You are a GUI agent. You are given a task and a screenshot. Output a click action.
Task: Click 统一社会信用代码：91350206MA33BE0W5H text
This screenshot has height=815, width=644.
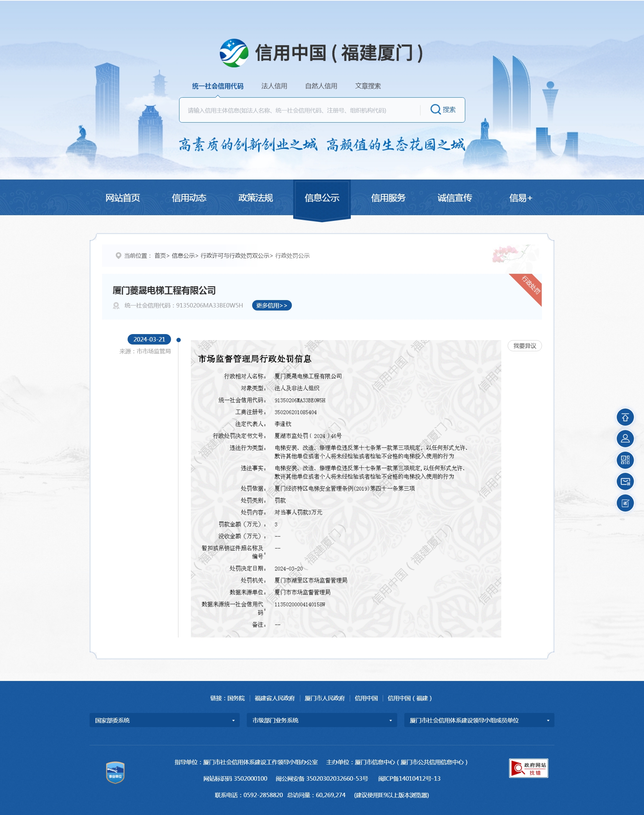point(183,305)
